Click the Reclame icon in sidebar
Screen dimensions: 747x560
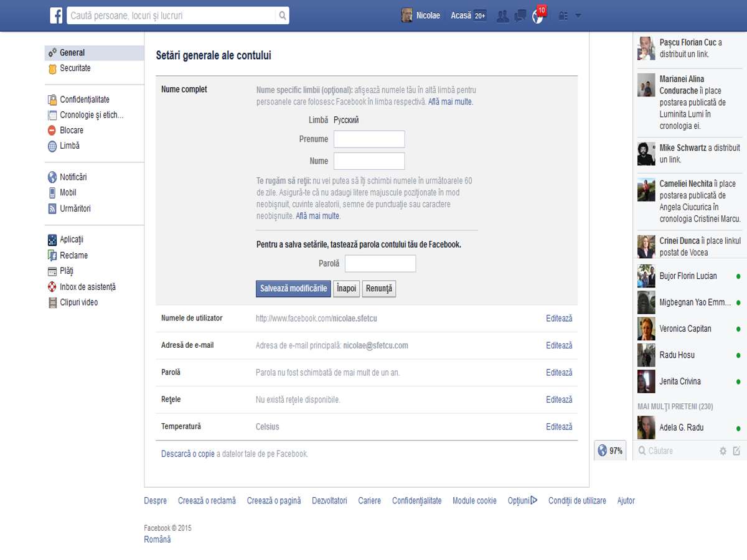[x=52, y=256]
